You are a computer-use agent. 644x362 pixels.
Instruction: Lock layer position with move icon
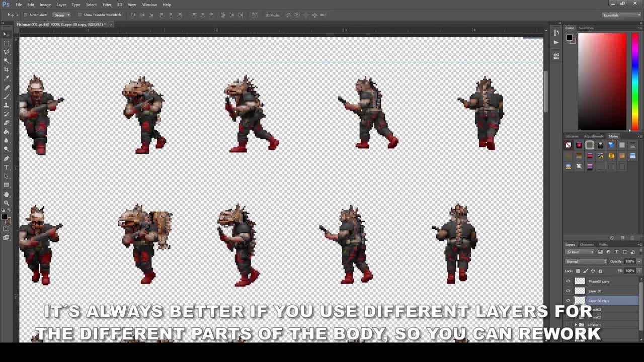pos(593,271)
